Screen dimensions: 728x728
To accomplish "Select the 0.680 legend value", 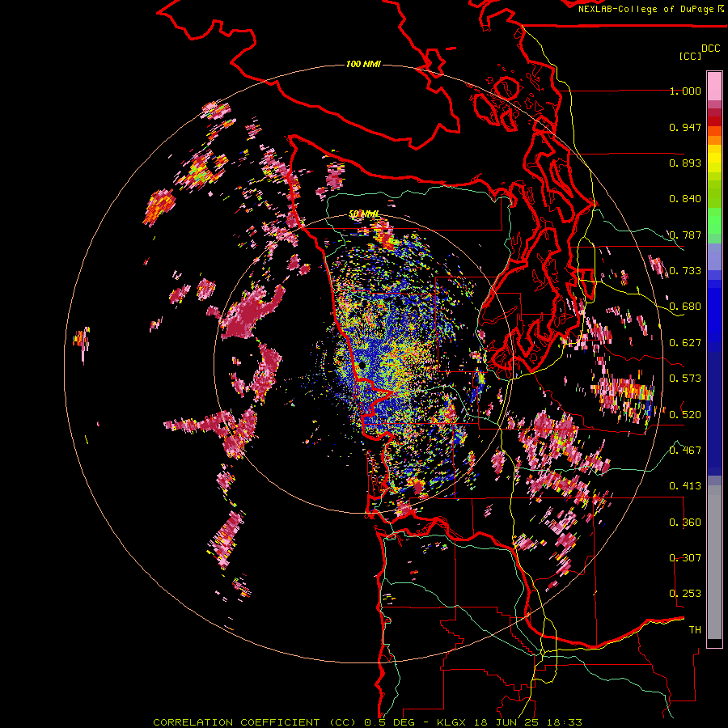I will click(x=685, y=307).
